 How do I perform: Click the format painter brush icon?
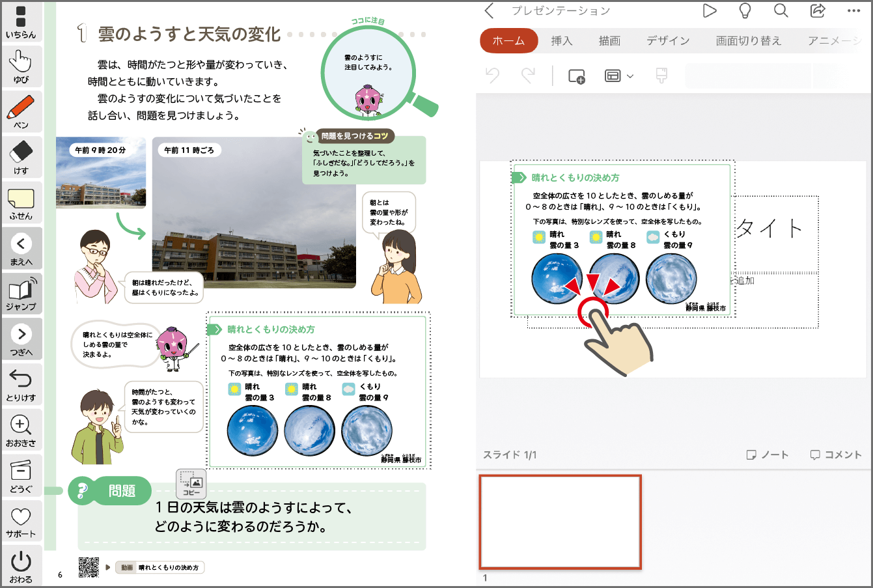[662, 76]
